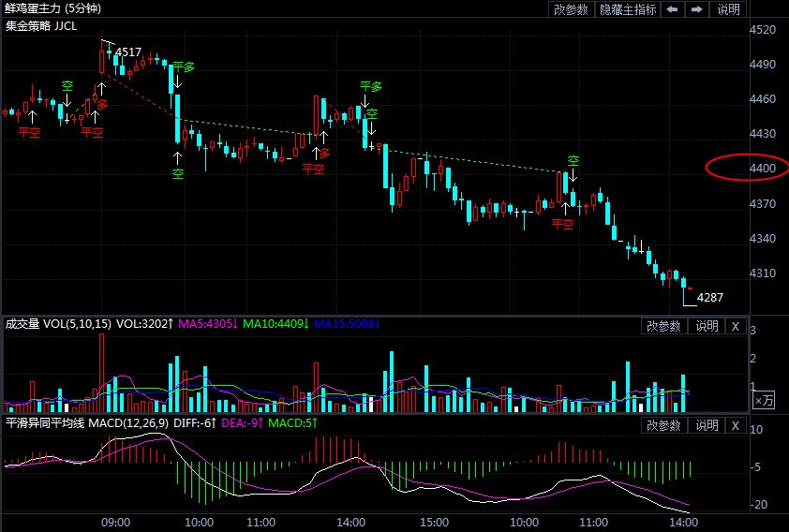Open 改参数 for the main chart

[571, 9]
